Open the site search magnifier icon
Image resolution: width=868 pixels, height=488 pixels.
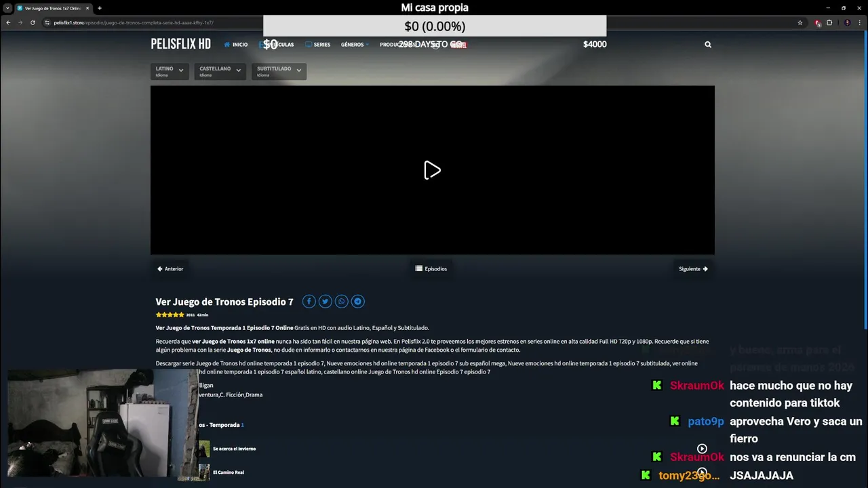[x=708, y=45]
